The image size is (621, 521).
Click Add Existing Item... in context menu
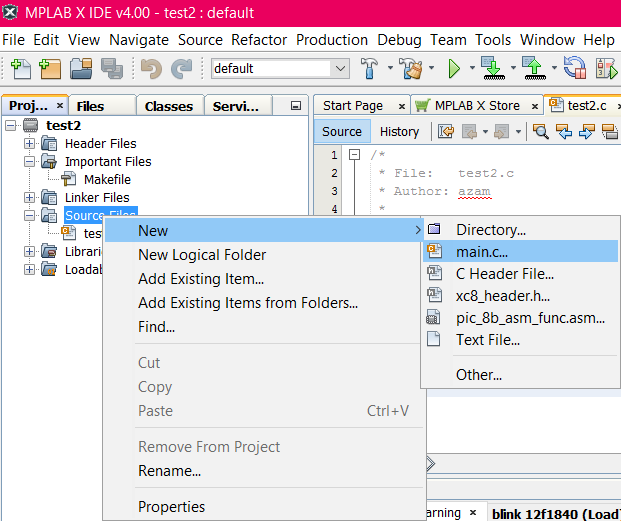pyautogui.click(x=263, y=279)
